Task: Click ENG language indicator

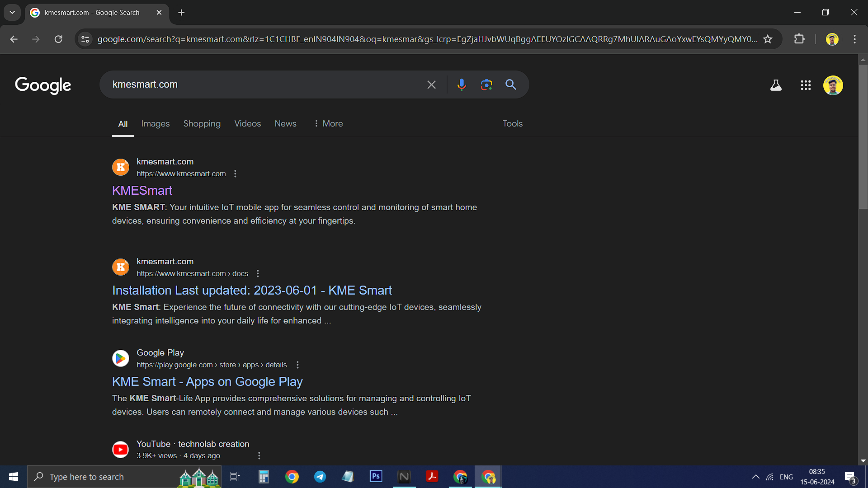Action: (786, 477)
